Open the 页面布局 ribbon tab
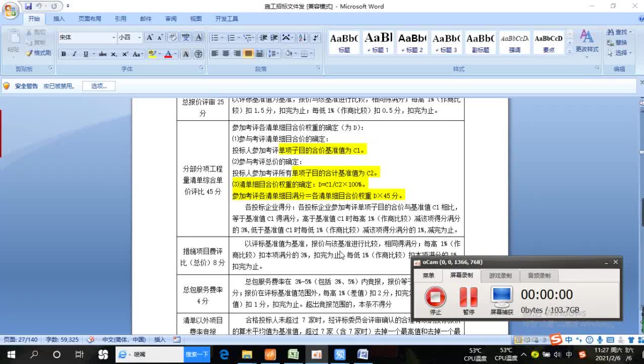Viewport: 644px width, 364px height. [x=89, y=19]
